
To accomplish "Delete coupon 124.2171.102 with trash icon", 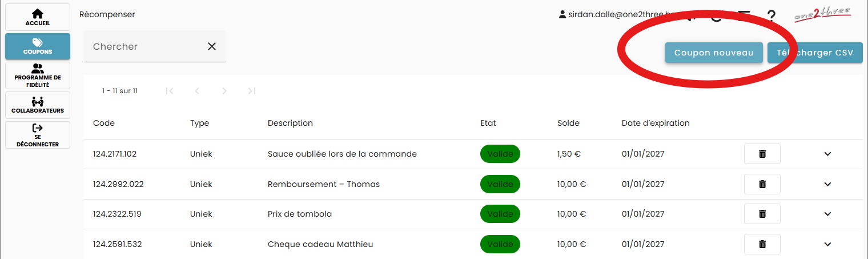I will pos(762,154).
